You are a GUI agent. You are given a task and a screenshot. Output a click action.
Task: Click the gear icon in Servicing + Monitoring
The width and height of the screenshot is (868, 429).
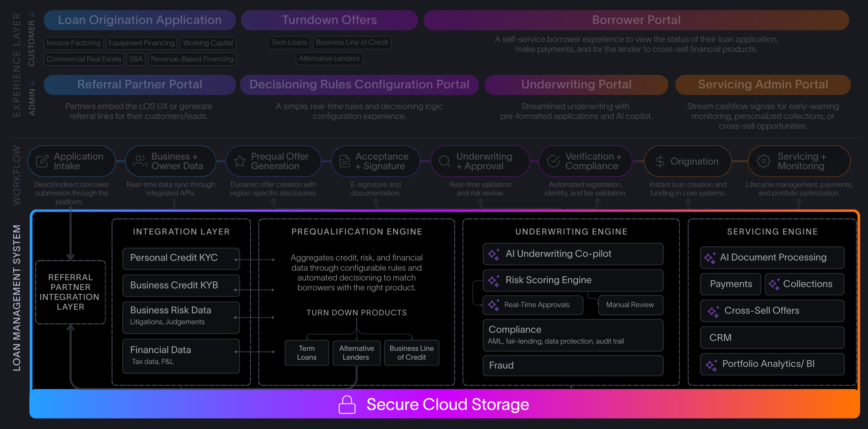763,161
